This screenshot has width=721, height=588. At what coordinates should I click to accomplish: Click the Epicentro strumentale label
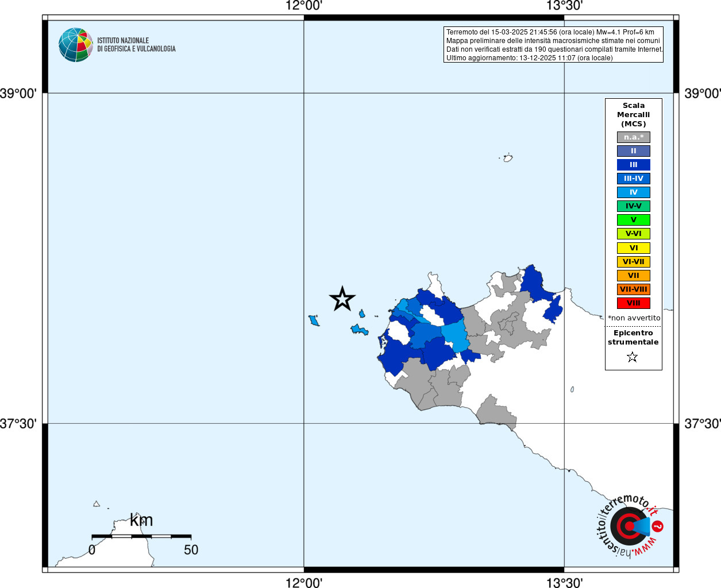pyautogui.click(x=633, y=338)
